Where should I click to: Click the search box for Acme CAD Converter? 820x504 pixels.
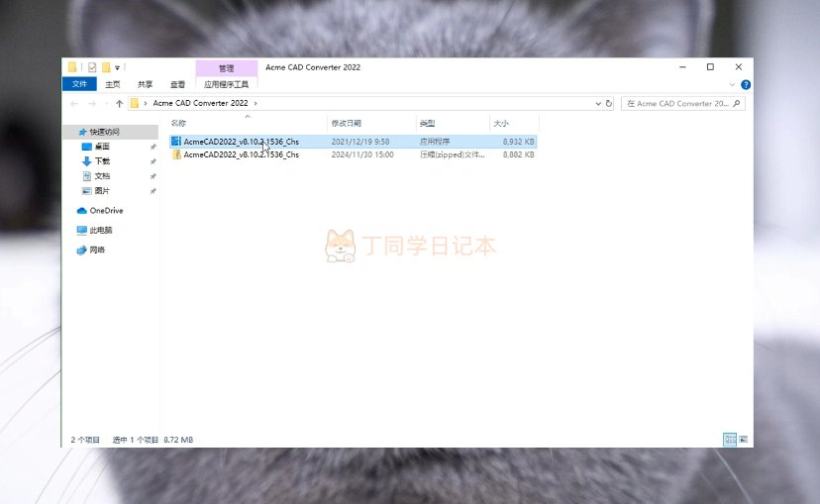click(683, 104)
